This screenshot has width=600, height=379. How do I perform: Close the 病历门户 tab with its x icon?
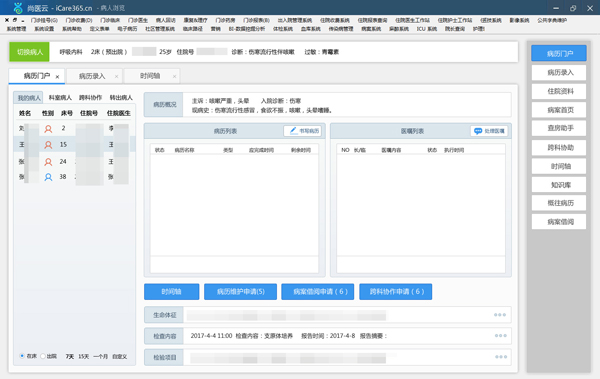coord(57,77)
